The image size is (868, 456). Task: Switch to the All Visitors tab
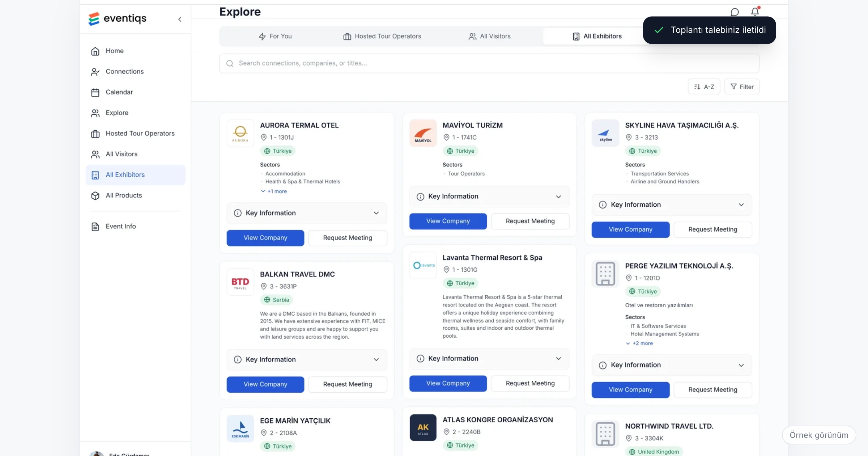click(x=489, y=36)
